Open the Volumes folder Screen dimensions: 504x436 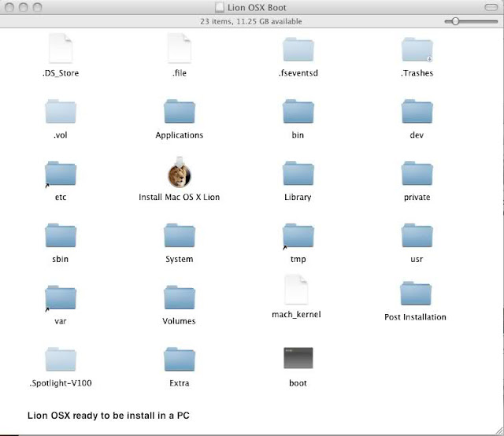(180, 297)
